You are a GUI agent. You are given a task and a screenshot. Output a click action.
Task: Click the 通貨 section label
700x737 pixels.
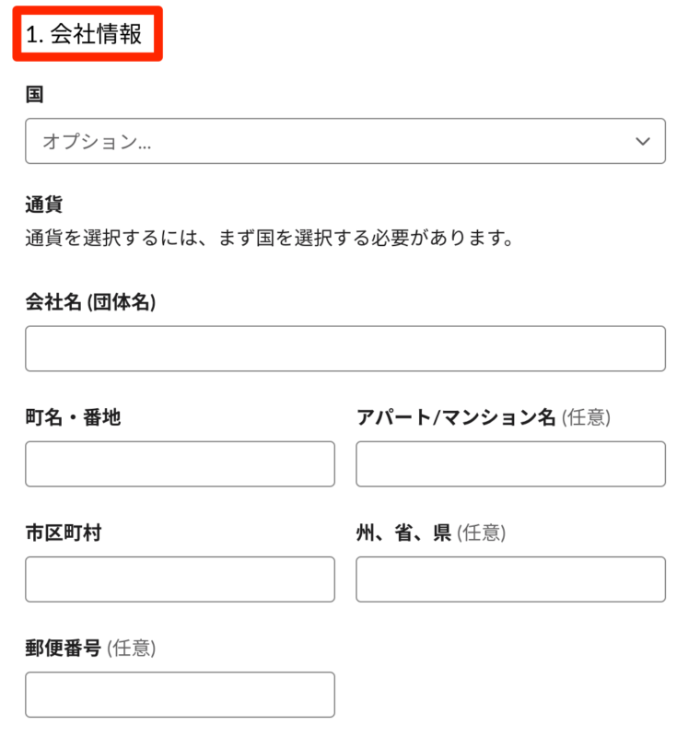pyautogui.click(x=38, y=203)
